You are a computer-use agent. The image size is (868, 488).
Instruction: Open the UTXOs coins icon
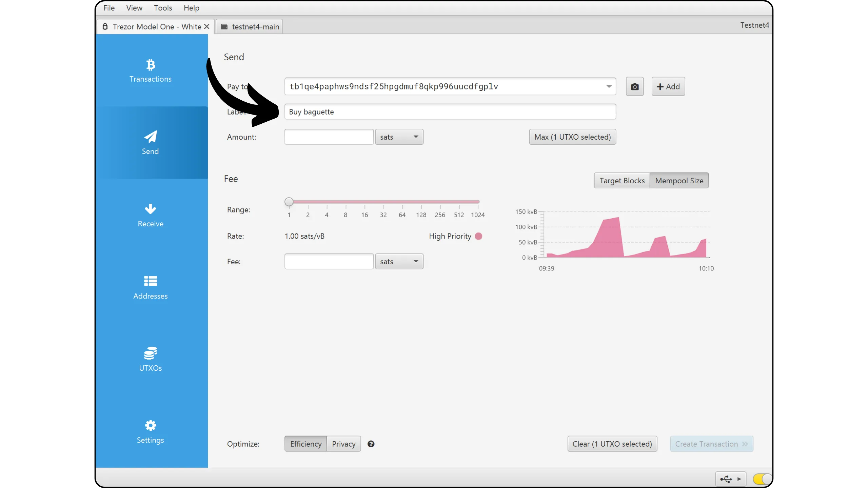[151, 353]
